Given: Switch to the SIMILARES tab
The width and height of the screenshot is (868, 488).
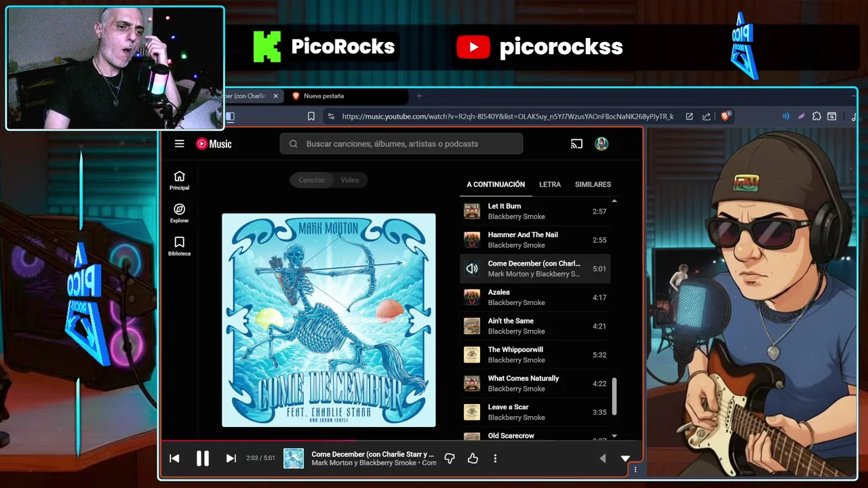Looking at the screenshot, I should pos(593,184).
